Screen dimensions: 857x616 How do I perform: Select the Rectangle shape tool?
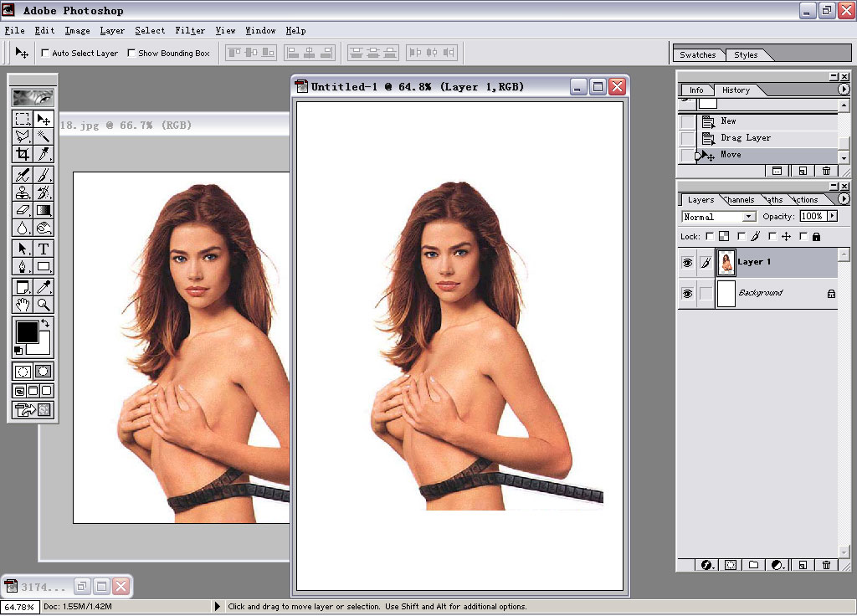tap(44, 266)
